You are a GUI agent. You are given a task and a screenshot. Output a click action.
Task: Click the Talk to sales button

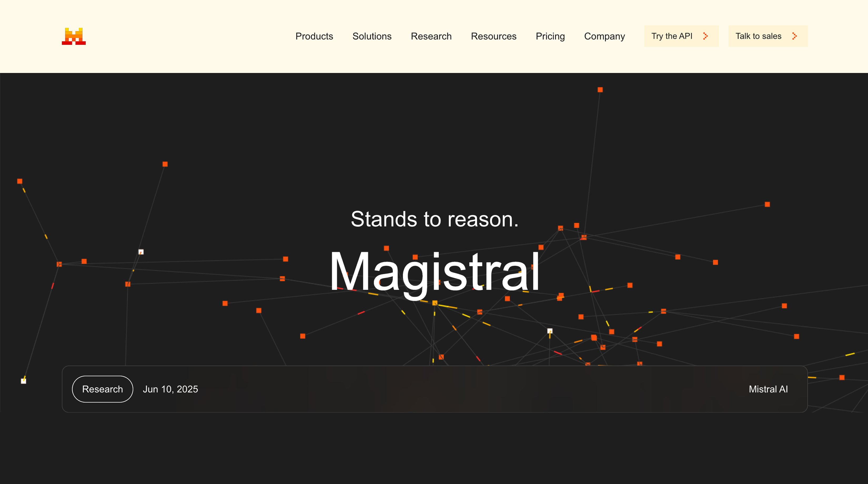coord(768,36)
